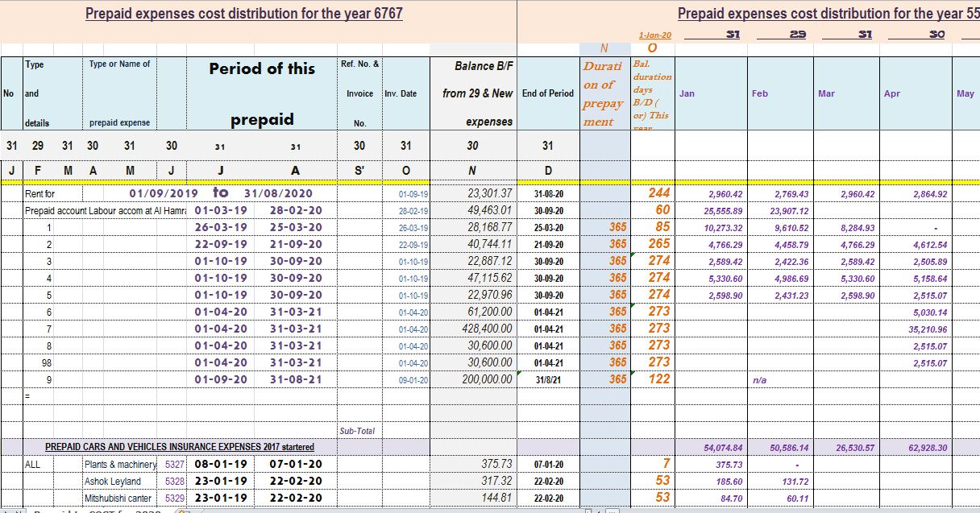Image resolution: width=980 pixels, height=513 pixels.
Task: Select the 'Period of this prepaid' header
Action: 262,93
